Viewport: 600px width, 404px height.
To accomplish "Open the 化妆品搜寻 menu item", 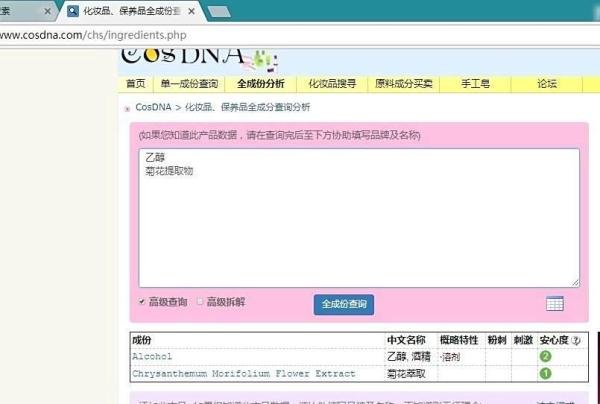I will (x=332, y=84).
